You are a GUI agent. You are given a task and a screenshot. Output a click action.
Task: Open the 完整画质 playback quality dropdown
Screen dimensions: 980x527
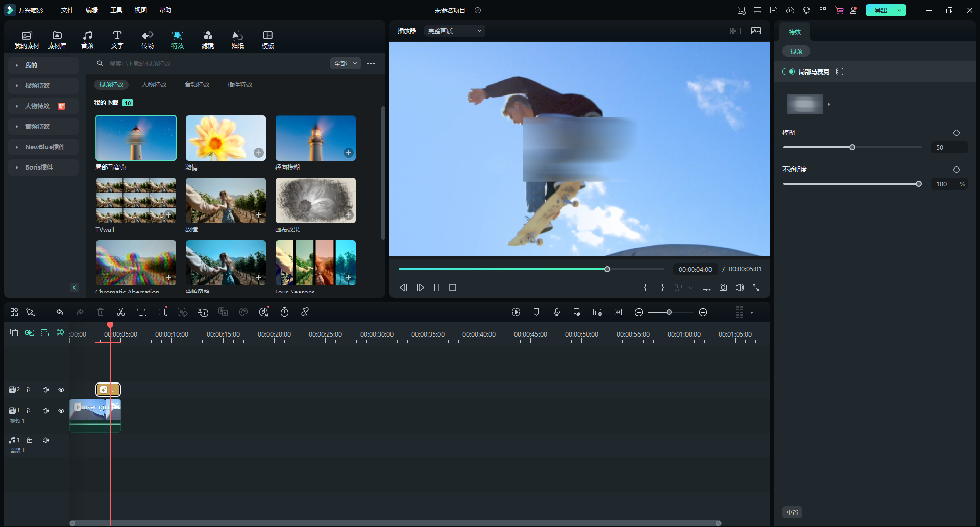[x=454, y=31]
